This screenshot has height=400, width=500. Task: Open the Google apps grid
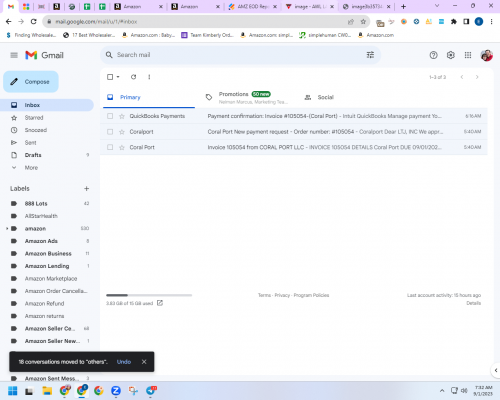point(468,55)
